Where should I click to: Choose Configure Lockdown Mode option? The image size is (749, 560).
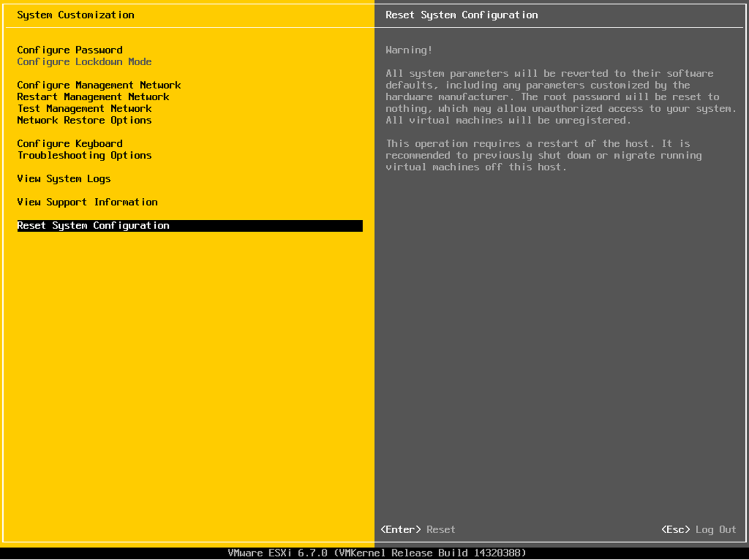click(84, 62)
